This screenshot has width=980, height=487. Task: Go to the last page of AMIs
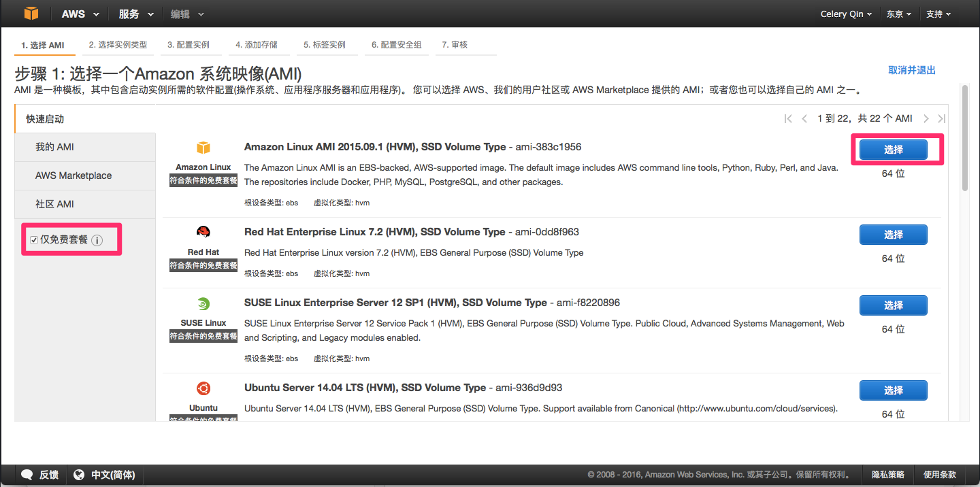tap(942, 118)
